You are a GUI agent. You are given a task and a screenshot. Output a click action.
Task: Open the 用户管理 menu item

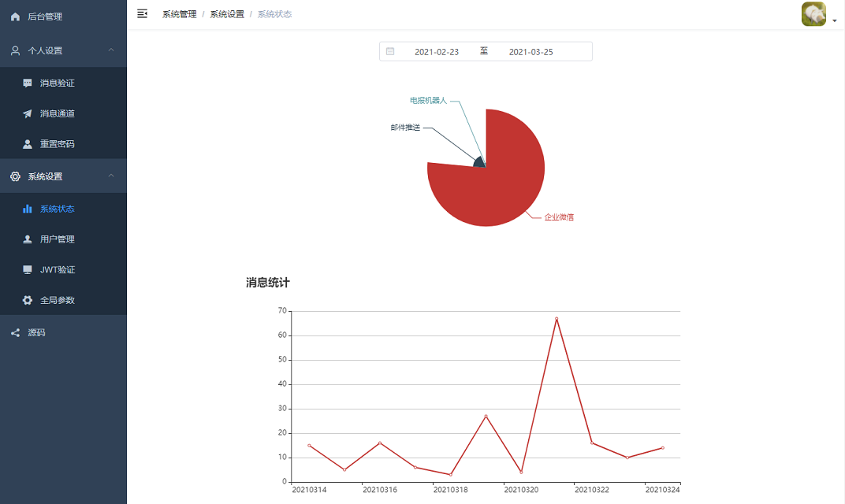pos(58,239)
